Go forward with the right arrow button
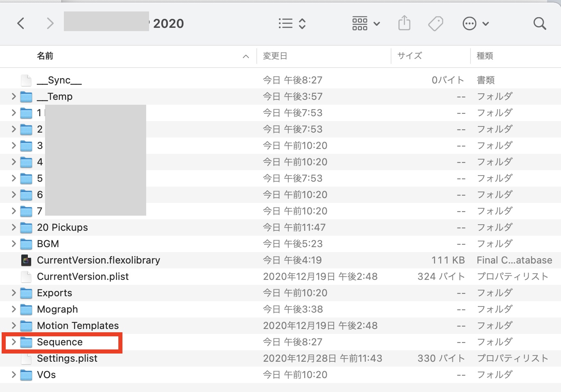The width and height of the screenshot is (561, 392). tap(50, 23)
